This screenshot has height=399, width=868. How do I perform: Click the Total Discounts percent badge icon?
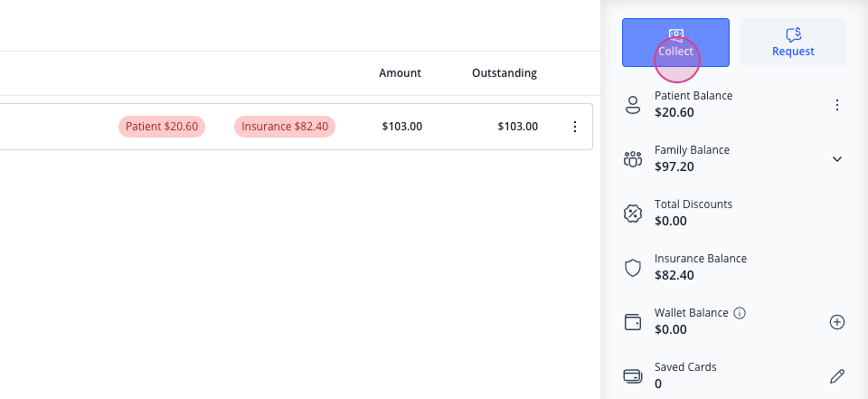(633, 214)
